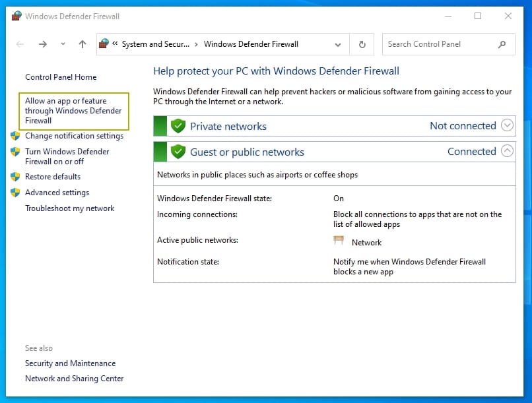Maximize the Windows Defender Firewall window
532x403 pixels.
coord(478,16)
